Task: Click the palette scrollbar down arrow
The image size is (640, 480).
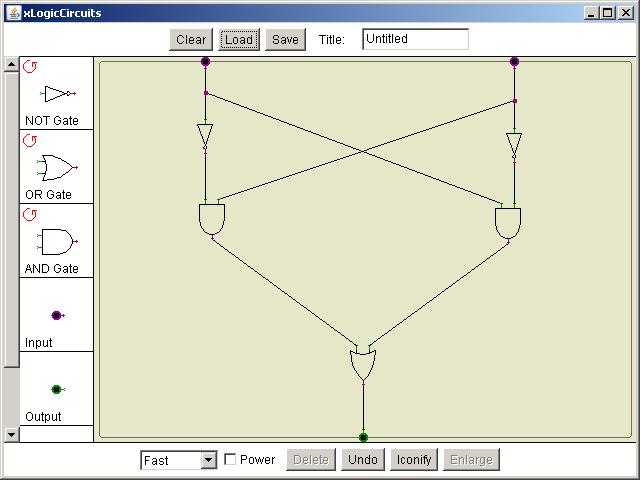Action: (x=11, y=435)
